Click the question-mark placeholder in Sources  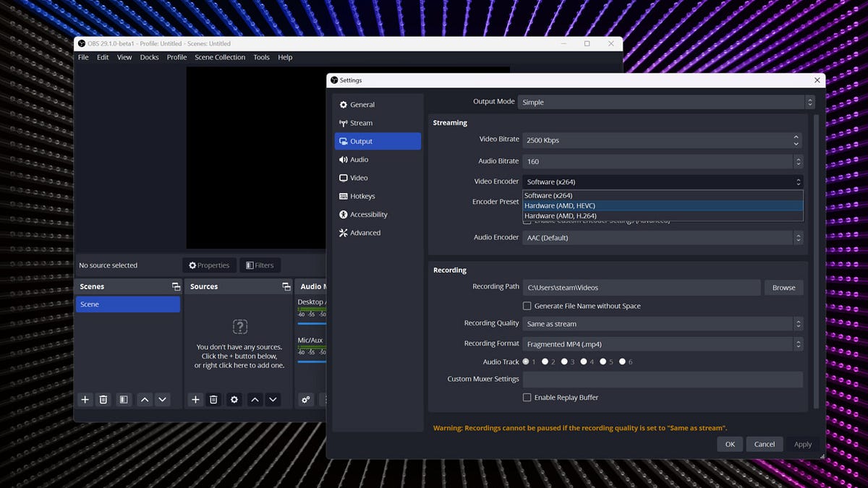tap(240, 327)
